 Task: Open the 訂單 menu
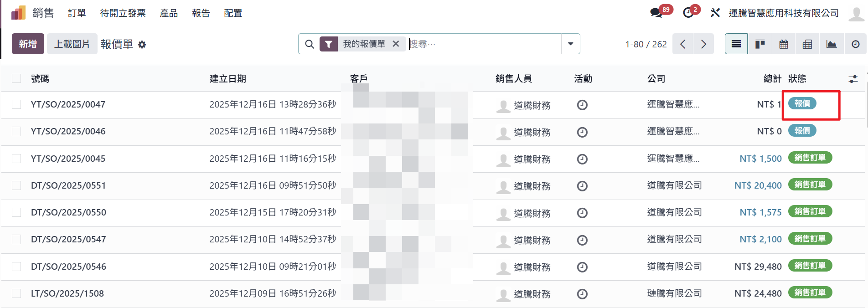tap(77, 13)
